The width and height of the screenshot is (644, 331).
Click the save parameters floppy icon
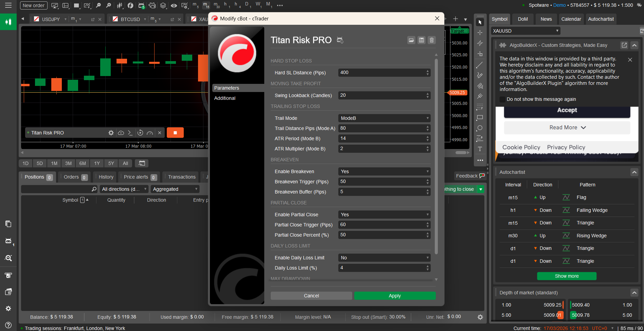coord(421,40)
